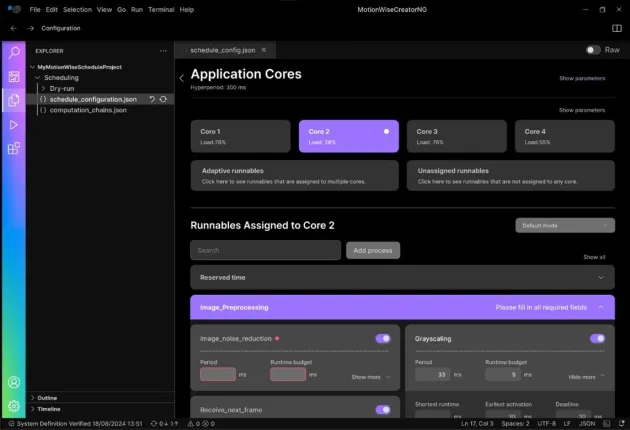Screen dimensions: 630x430
Task: Open computation_chains.json in the explorer
Action: click(x=88, y=110)
